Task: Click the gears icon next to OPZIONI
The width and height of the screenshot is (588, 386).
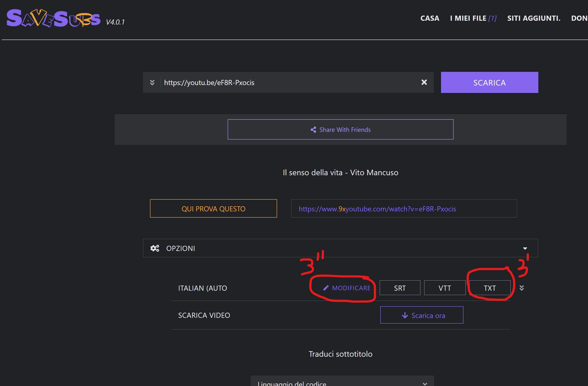Action: (x=155, y=248)
